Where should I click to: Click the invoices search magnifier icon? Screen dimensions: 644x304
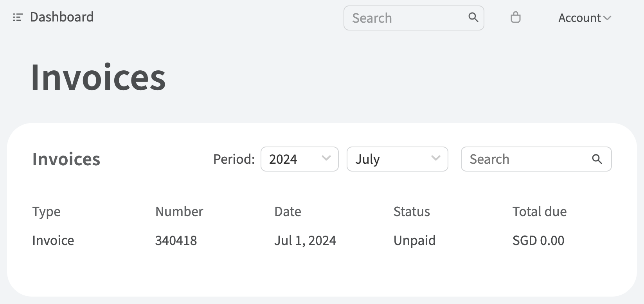click(597, 159)
